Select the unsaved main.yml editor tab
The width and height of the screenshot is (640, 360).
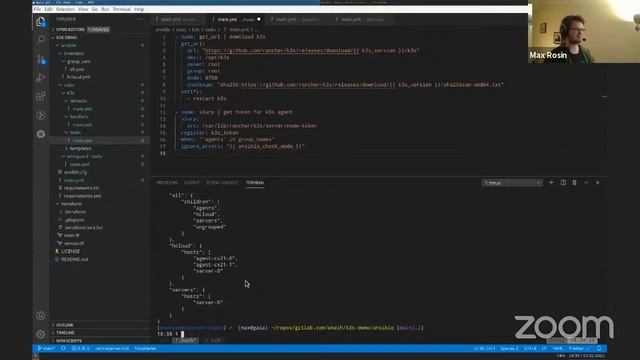pyautogui.click(x=236, y=19)
